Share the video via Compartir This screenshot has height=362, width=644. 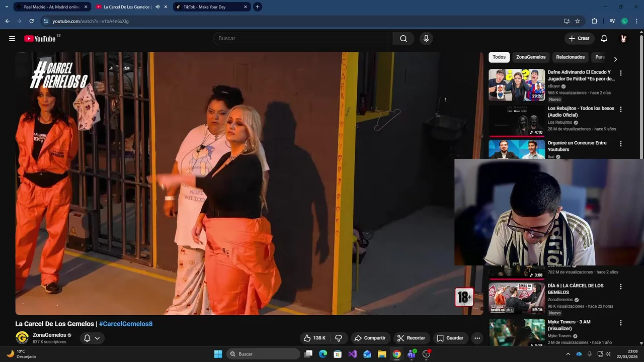pos(370,338)
